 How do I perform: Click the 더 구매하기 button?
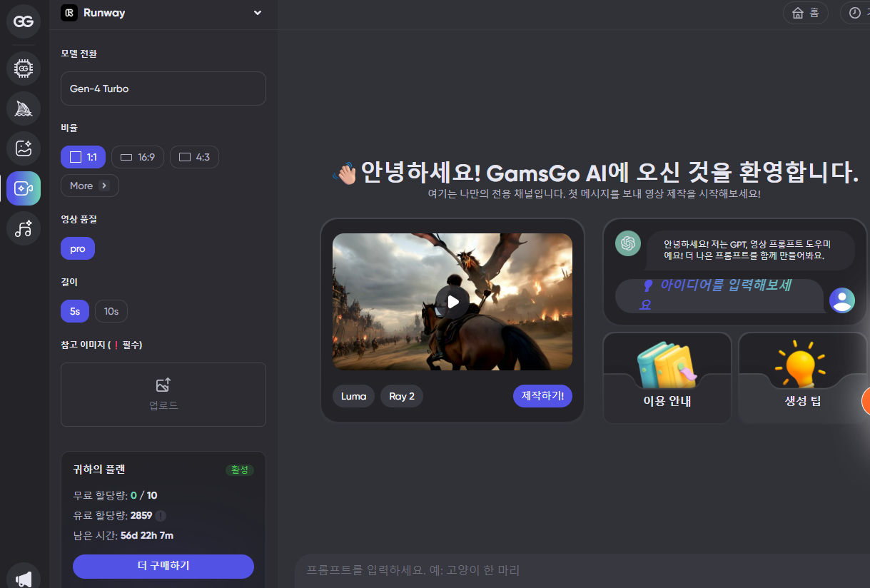point(163,566)
